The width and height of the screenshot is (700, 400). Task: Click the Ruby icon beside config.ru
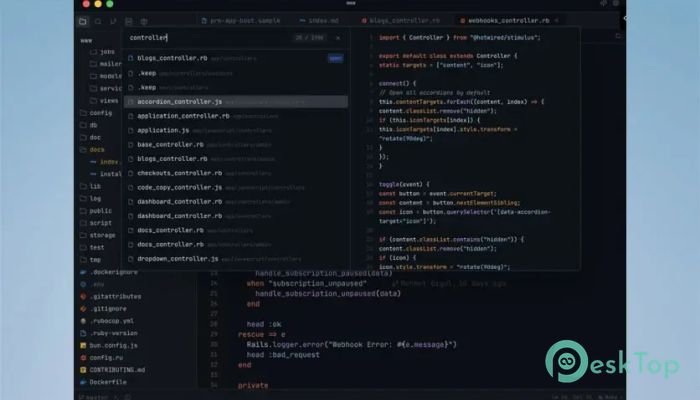click(x=83, y=358)
